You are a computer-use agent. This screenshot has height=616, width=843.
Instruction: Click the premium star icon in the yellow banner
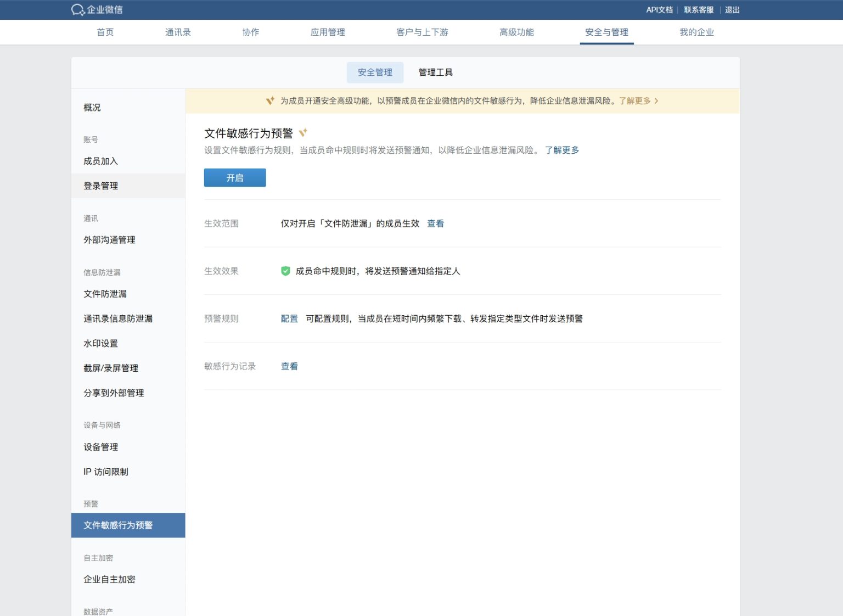coord(270,101)
